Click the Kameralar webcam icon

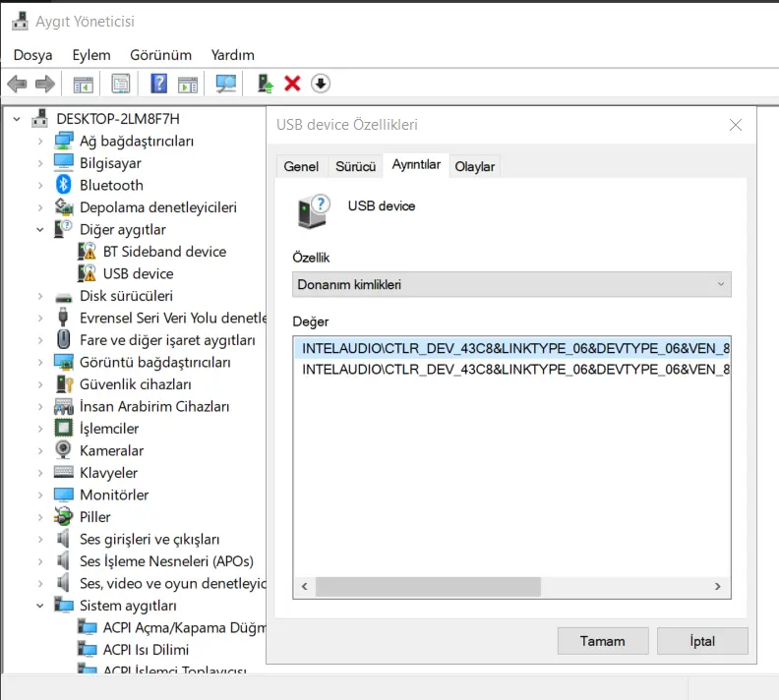[63, 449]
